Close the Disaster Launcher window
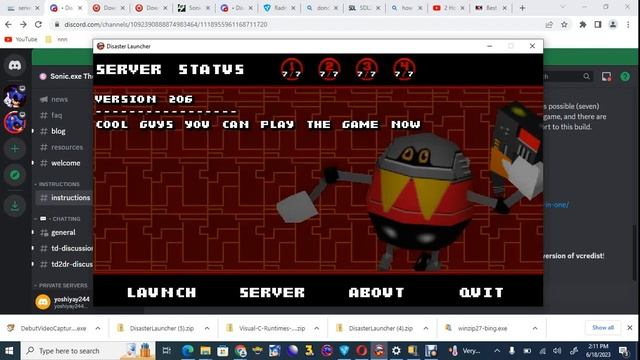This screenshot has width=640, height=360. pos(532,46)
